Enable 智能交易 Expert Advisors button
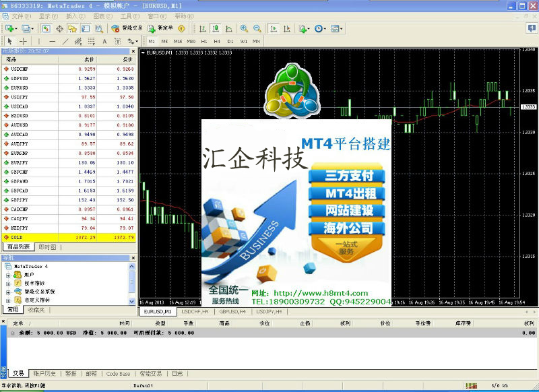Screen dimensions: 539x392 127,28
